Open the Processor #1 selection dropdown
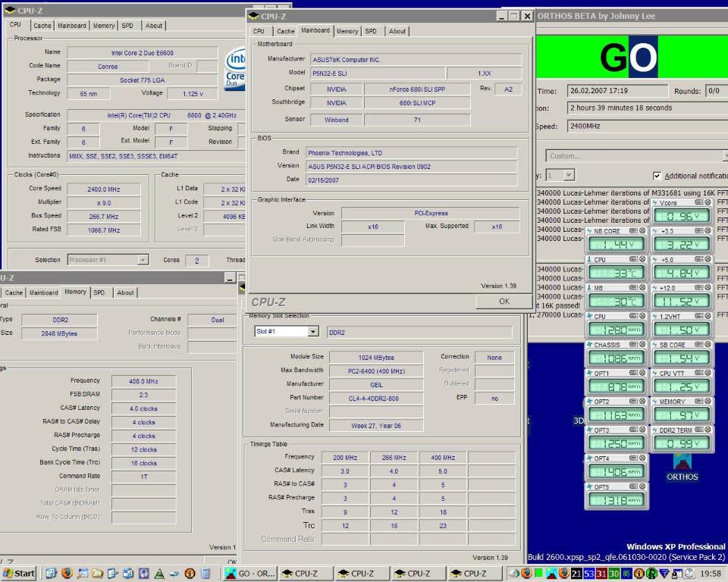The height and width of the screenshot is (582, 728). [x=143, y=260]
